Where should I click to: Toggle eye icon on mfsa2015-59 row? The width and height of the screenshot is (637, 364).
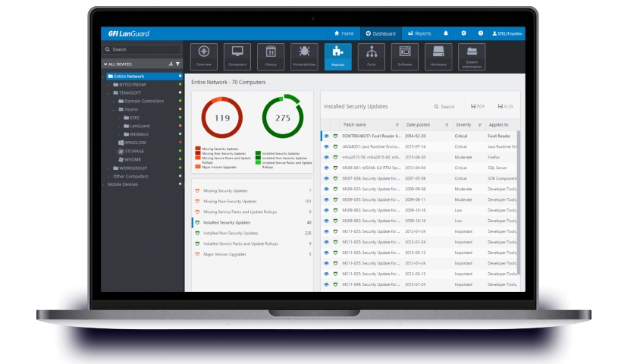pyautogui.click(x=326, y=157)
